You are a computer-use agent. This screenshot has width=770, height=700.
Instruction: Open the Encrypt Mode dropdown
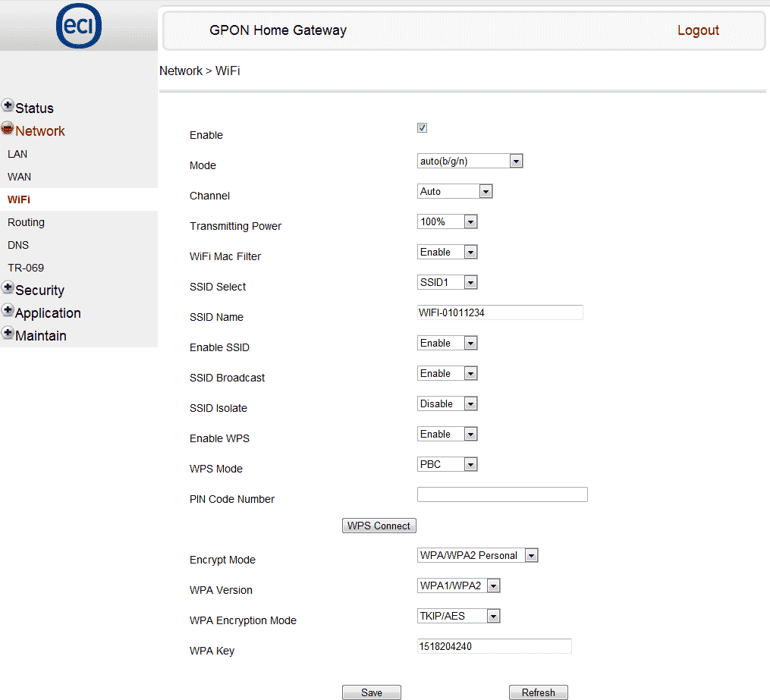(x=478, y=555)
